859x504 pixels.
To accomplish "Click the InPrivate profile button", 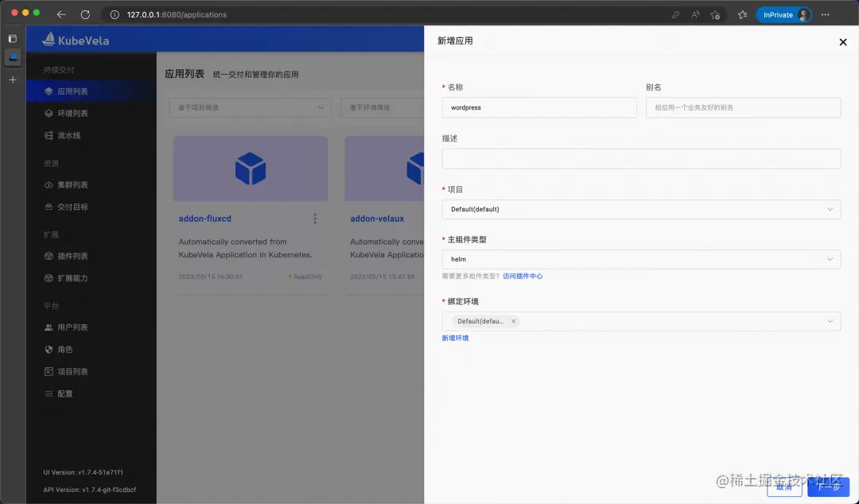I will coord(784,15).
